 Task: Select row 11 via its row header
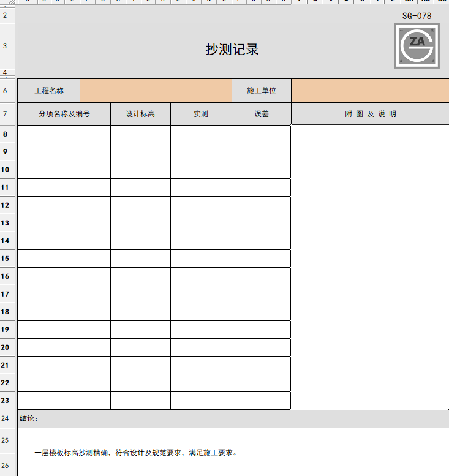(x=7, y=187)
